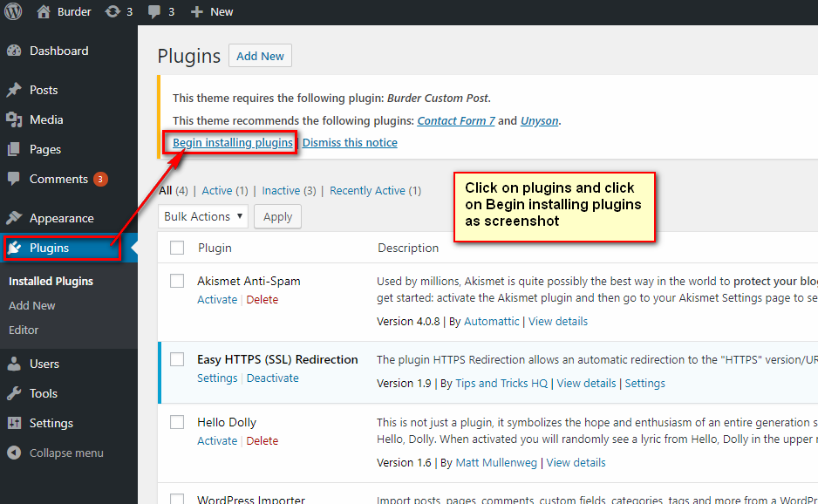818x504 pixels.
Task: Click the Burder site name
Action: [74, 11]
